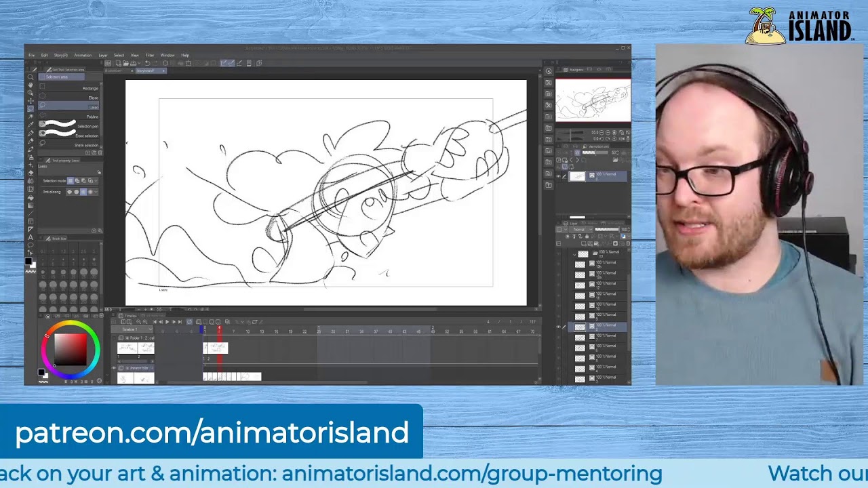Open the File menu
Screen dimensions: 868x488
point(31,55)
